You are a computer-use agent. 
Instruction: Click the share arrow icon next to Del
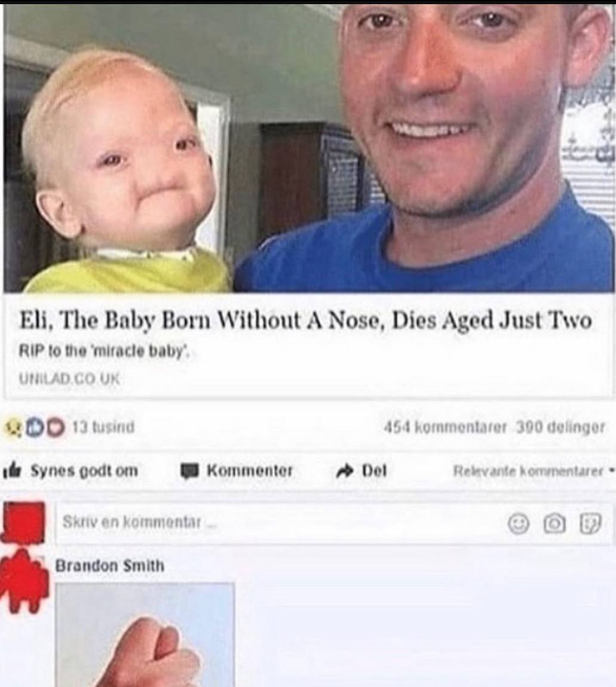click(344, 471)
